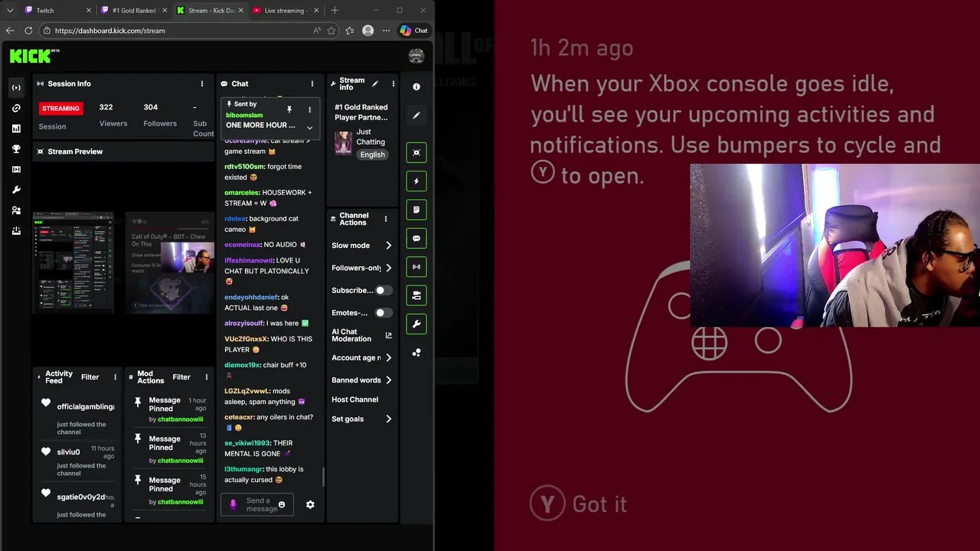This screenshot has height=551, width=980.
Task: Open the trophy achievements sidebar icon
Action: 16,149
